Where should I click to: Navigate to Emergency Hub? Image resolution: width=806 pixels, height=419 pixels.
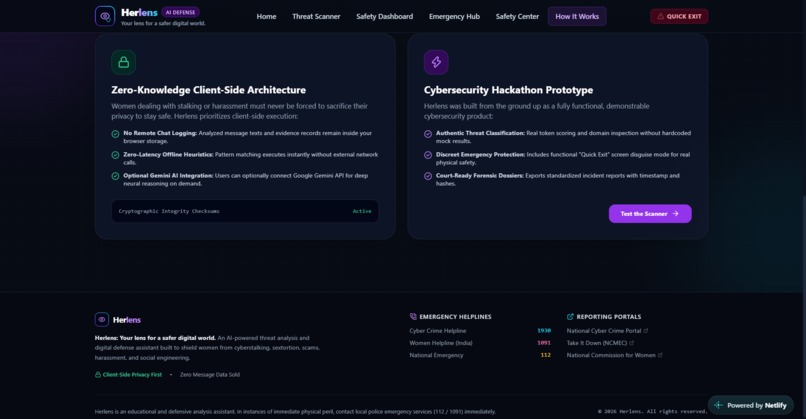(454, 16)
